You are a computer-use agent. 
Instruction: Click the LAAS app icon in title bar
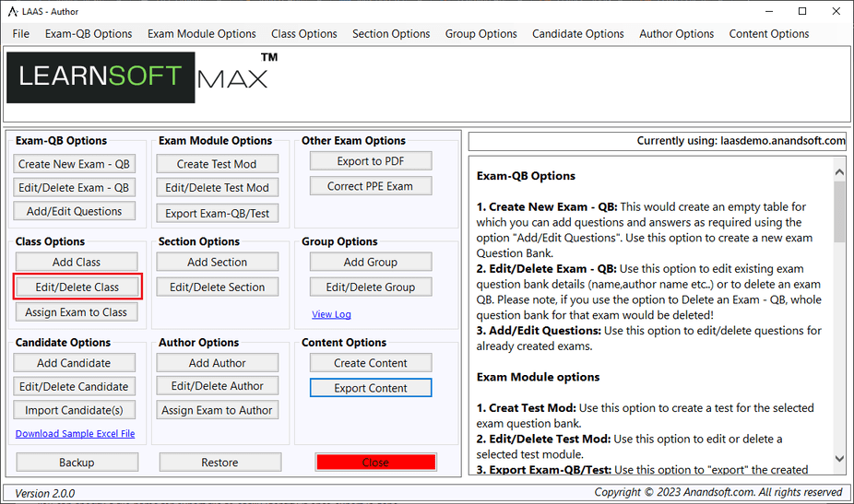coord(13,11)
